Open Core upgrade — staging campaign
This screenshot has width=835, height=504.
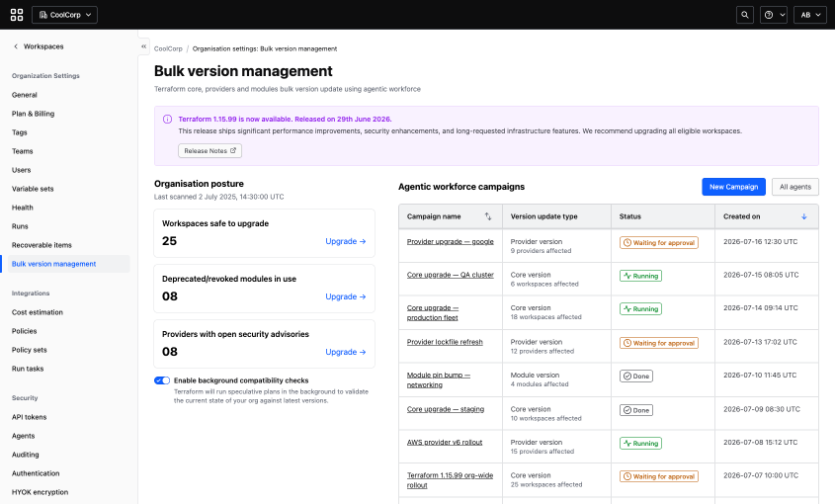(x=446, y=409)
